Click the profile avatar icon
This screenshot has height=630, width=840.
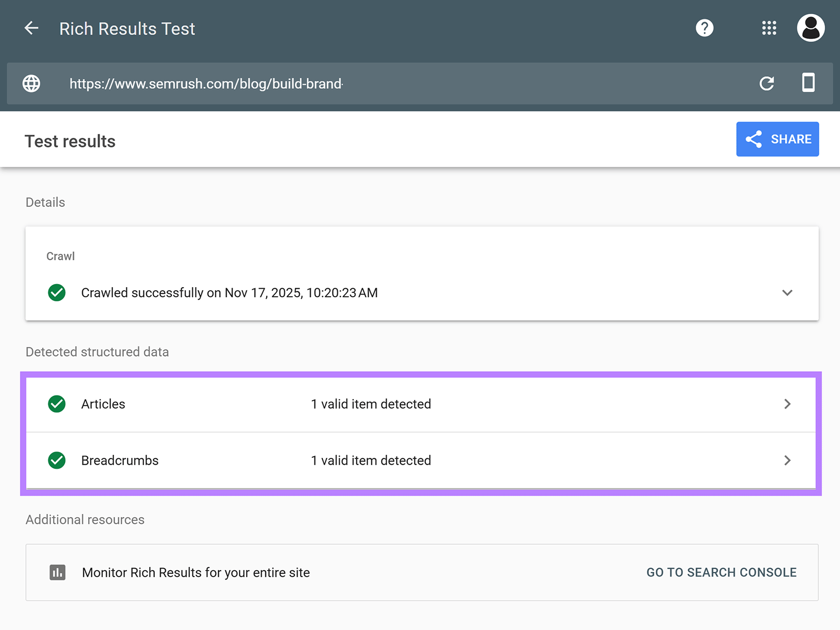pos(811,28)
